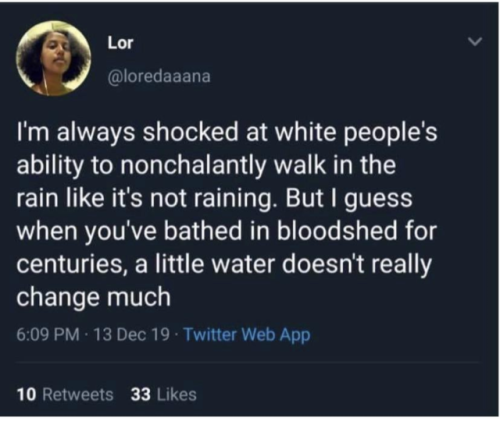This screenshot has width=500, height=421.
Task: Click the word Retweets in the stats
Action: point(78,394)
